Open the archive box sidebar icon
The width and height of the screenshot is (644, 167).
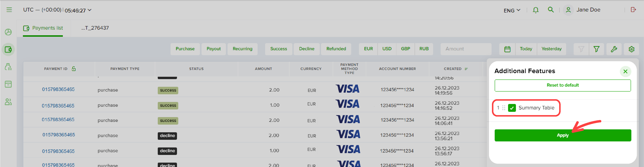8,84
